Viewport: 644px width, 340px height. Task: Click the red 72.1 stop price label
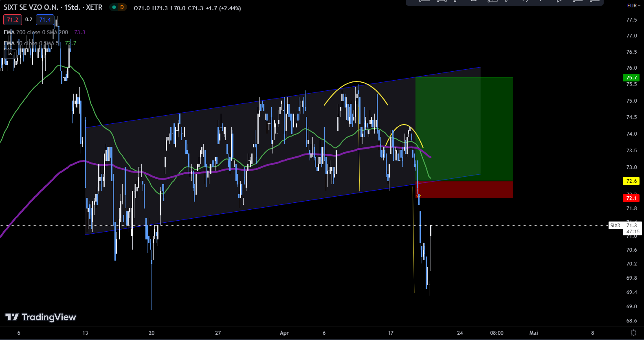click(631, 198)
